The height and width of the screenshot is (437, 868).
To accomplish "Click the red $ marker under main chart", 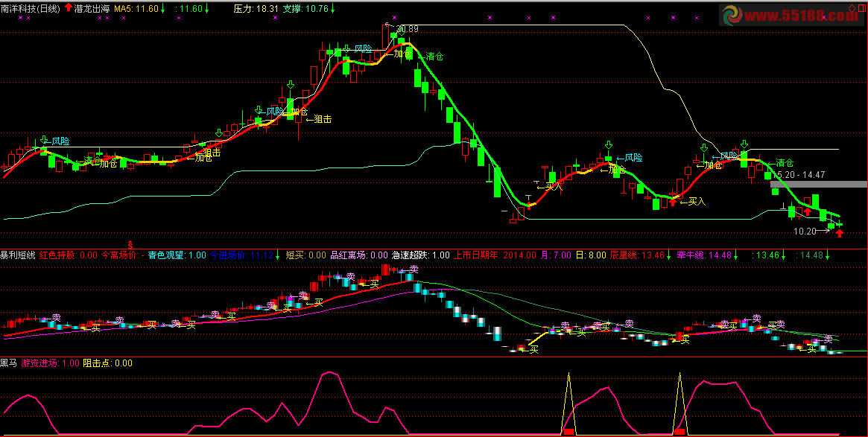I will tap(130, 244).
